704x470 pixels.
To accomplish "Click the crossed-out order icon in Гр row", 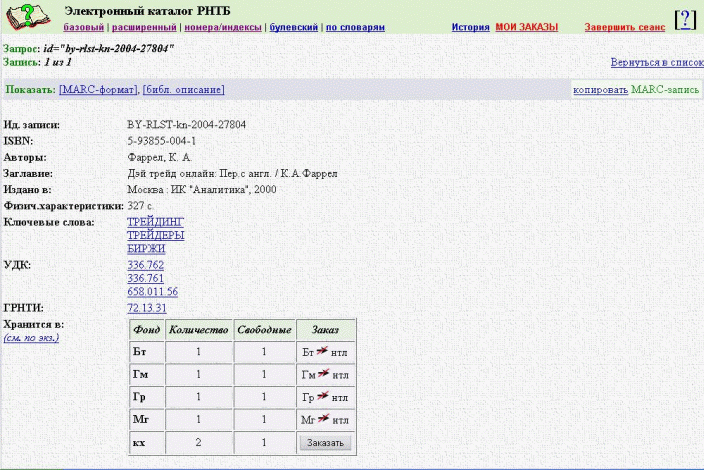I will tap(323, 397).
